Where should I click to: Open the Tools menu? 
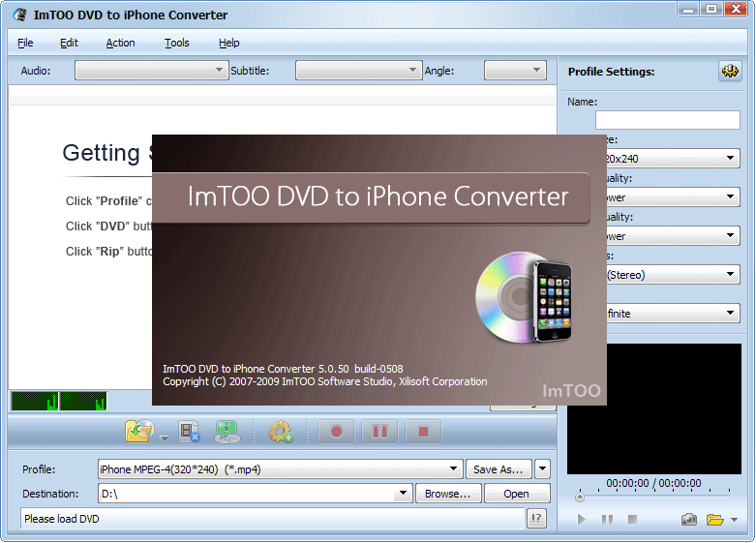[x=176, y=43]
